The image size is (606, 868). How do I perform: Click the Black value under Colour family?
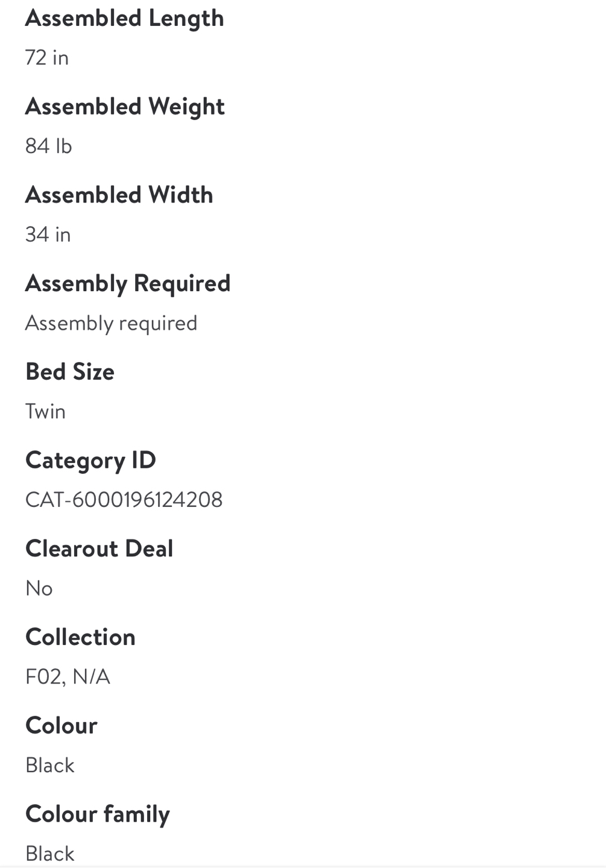click(50, 854)
